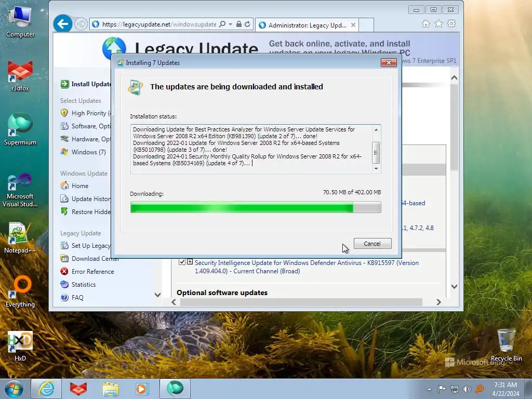Click the sidebar scroll-down chevron
The height and width of the screenshot is (399, 532).
157,295
